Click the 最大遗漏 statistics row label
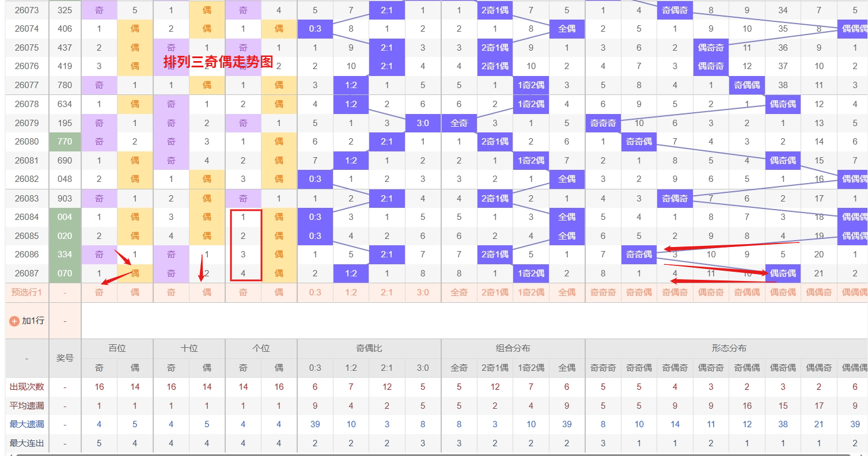The width and height of the screenshot is (868, 456). click(x=27, y=424)
